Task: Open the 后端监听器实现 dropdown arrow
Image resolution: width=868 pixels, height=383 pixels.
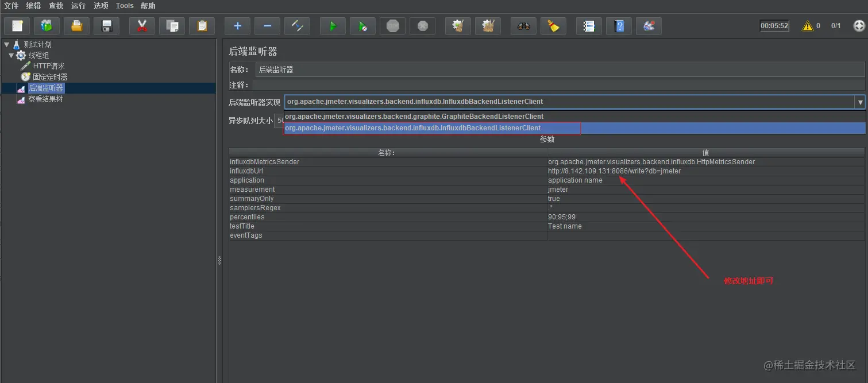Action: 860,102
